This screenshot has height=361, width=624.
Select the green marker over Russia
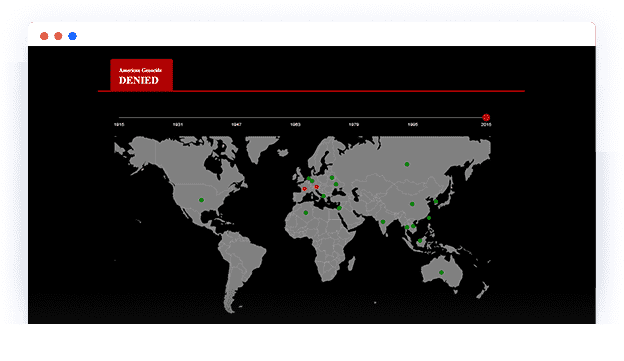[x=407, y=164]
